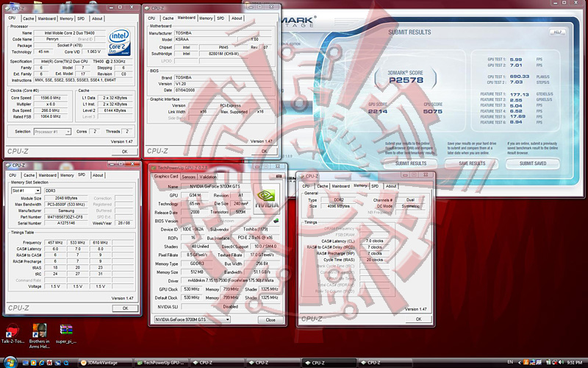This screenshot has height=368, width=588.
Task: Launch Internet Explorer from the quick launch bar
Action: [41, 363]
